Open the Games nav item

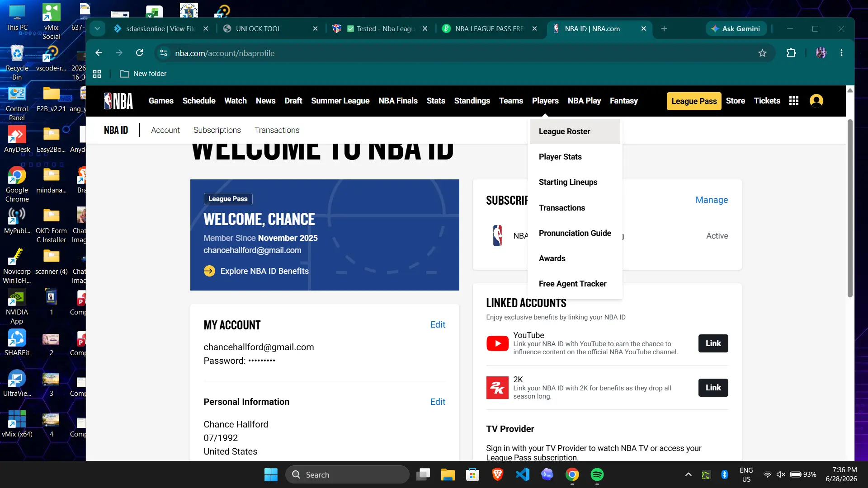click(161, 101)
